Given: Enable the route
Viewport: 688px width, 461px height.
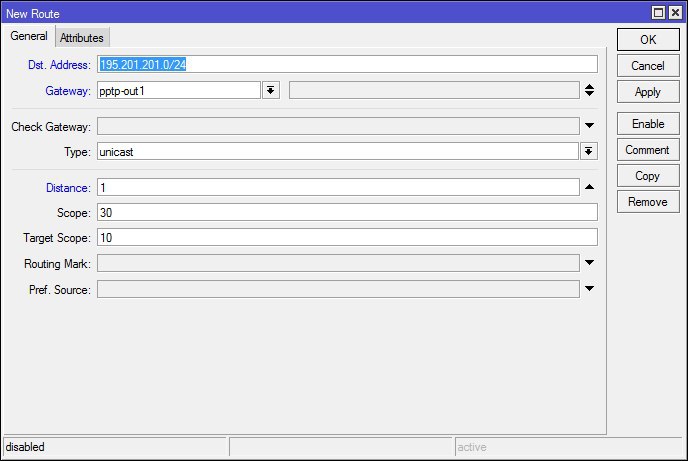Looking at the screenshot, I should point(648,124).
